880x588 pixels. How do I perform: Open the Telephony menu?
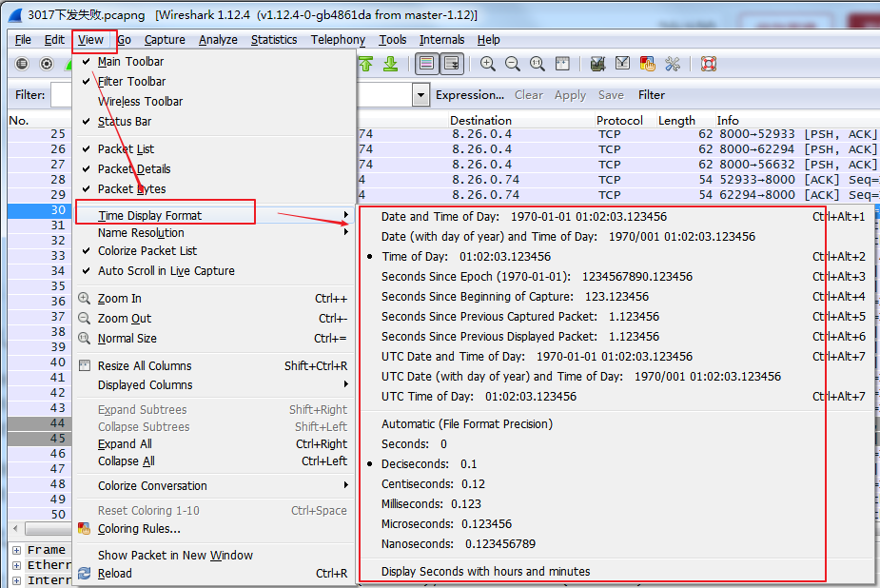tap(338, 39)
